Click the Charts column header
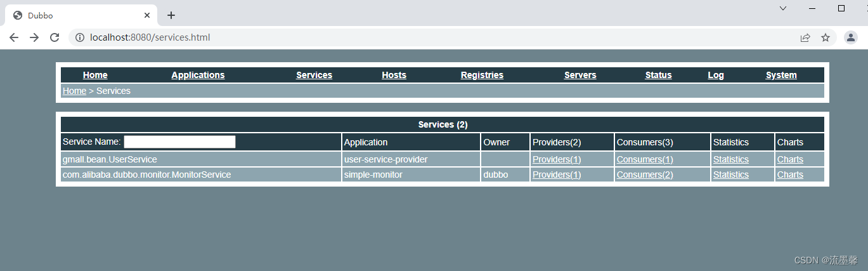This screenshot has height=271, width=868. tap(800, 142)
